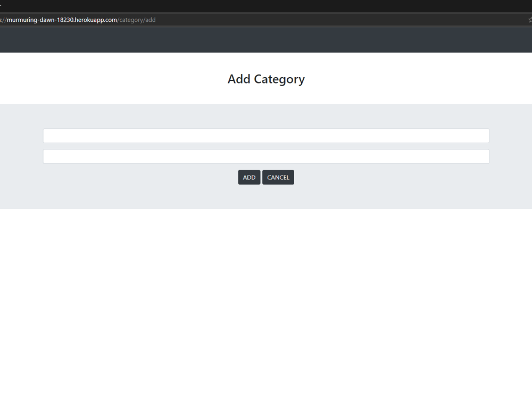Click the /category/add path in the URL
532x399 pixels.
(137, 20)
